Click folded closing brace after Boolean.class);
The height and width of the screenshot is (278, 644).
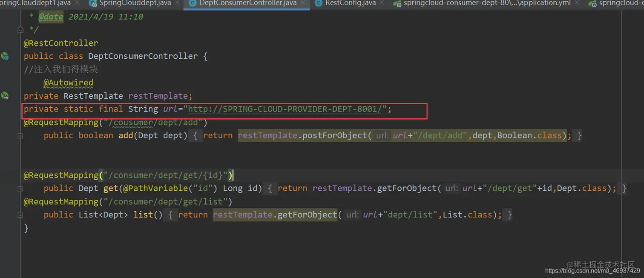click(x=579, y=135)
